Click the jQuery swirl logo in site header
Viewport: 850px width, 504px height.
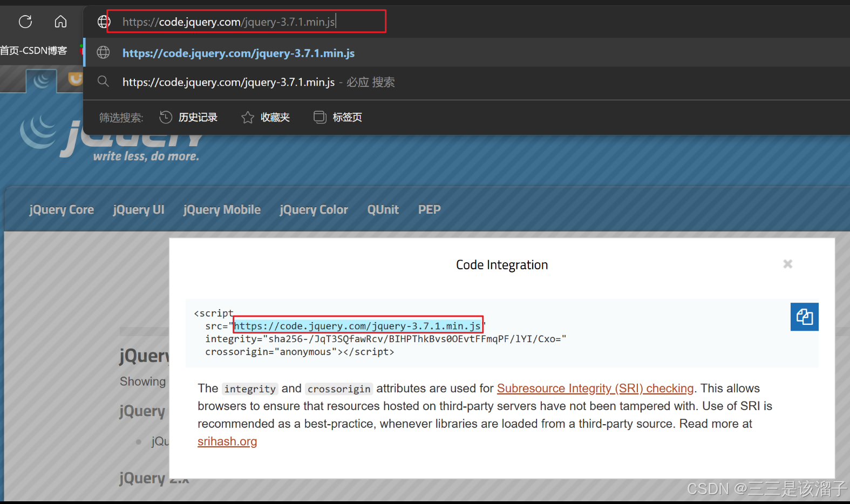(39, 131)
